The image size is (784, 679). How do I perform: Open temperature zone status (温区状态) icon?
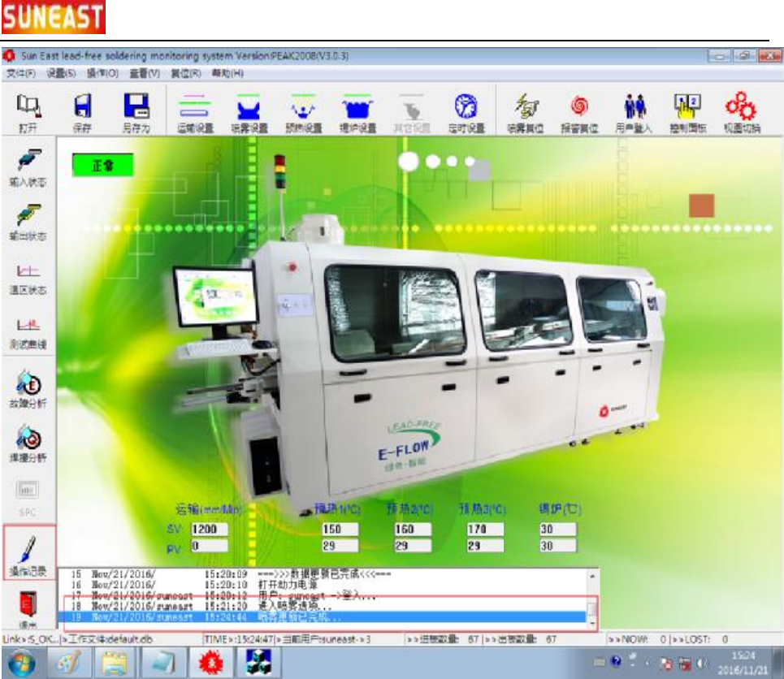click(28, 279)
